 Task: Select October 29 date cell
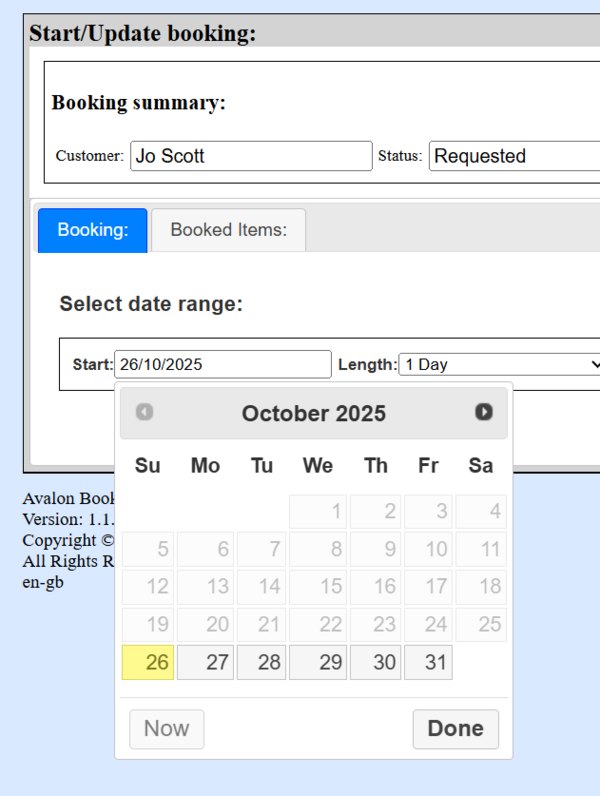coord(318,662)
